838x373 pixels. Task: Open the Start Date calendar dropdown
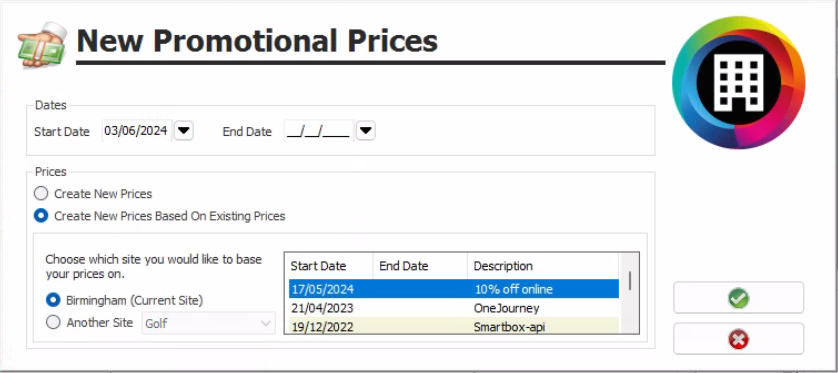click(184, 131)
